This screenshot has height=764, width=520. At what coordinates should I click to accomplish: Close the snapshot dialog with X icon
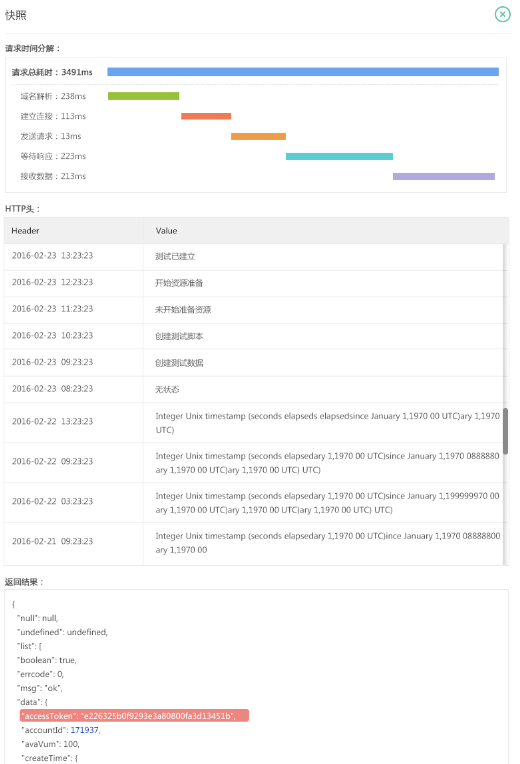(502, 14)
